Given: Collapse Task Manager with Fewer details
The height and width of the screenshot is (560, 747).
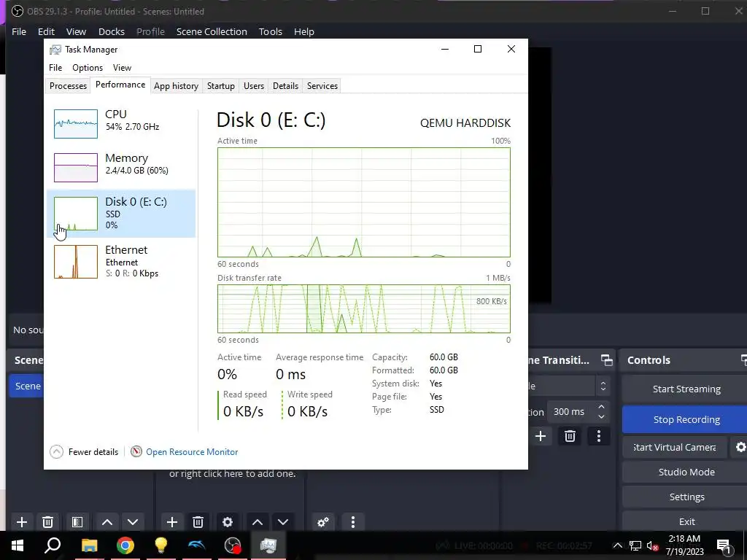Looking at the screenshot, I should tap(85, 451).
